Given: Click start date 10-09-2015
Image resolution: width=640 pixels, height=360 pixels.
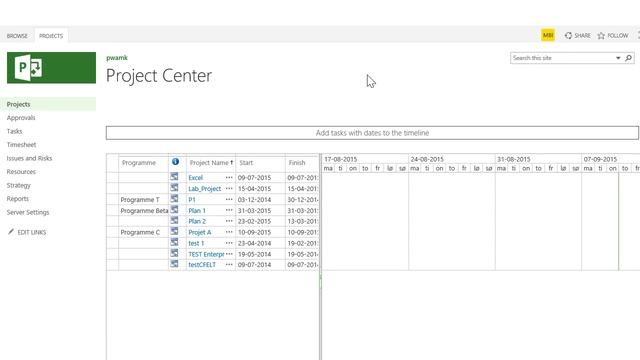Looking at the screenshot, I should tap(254, 232).
